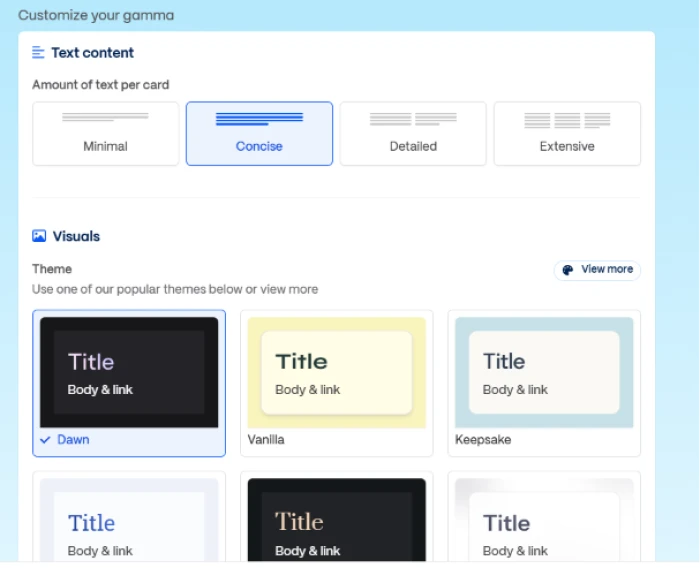Click the 'Visuals' heading text

click(x=76, y=236)
